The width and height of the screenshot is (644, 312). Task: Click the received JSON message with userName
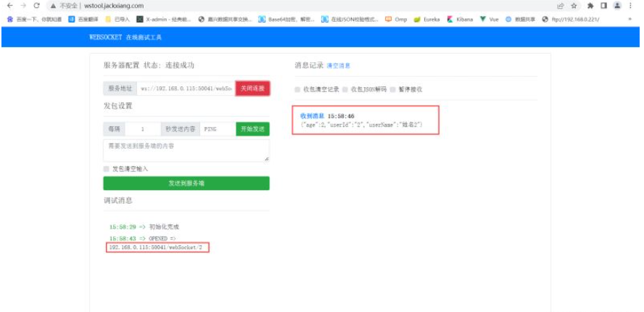(x=362, y=125)
